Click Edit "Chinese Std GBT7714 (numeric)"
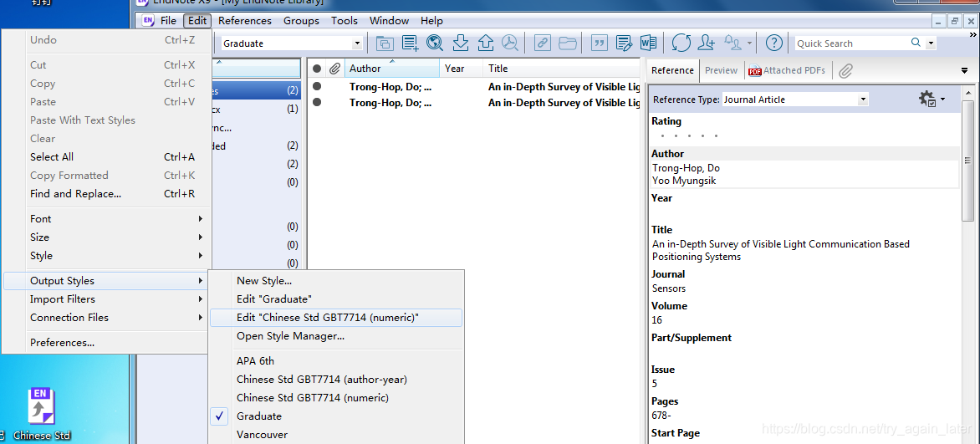The height and width of the screenshot is (444, 980). (338, 317)
